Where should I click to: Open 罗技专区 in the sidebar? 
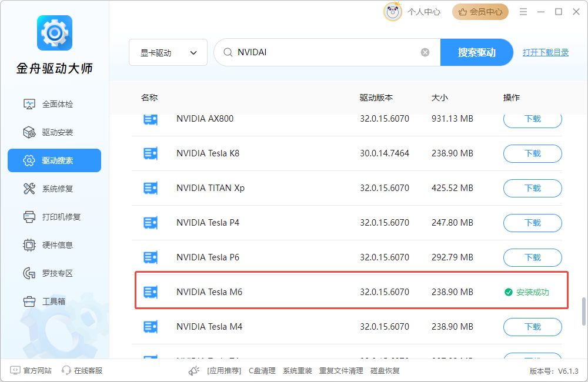54,273
